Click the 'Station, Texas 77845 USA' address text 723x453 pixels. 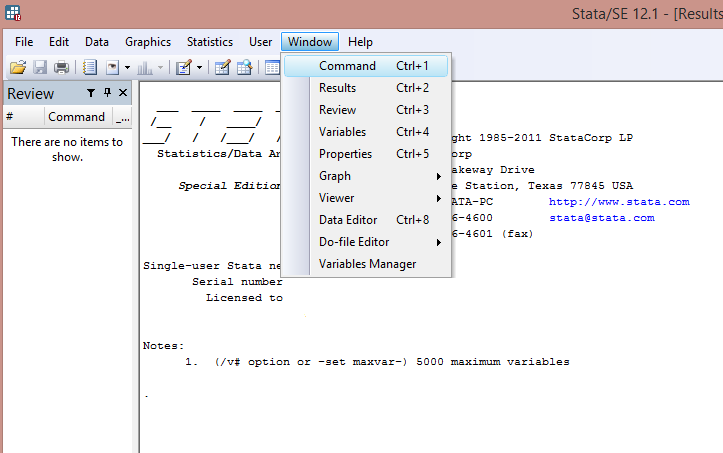pos(549,186)
